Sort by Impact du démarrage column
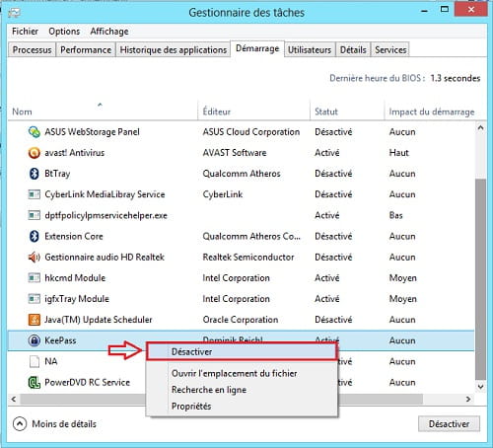493x448 pixels. tap(432, 112)
